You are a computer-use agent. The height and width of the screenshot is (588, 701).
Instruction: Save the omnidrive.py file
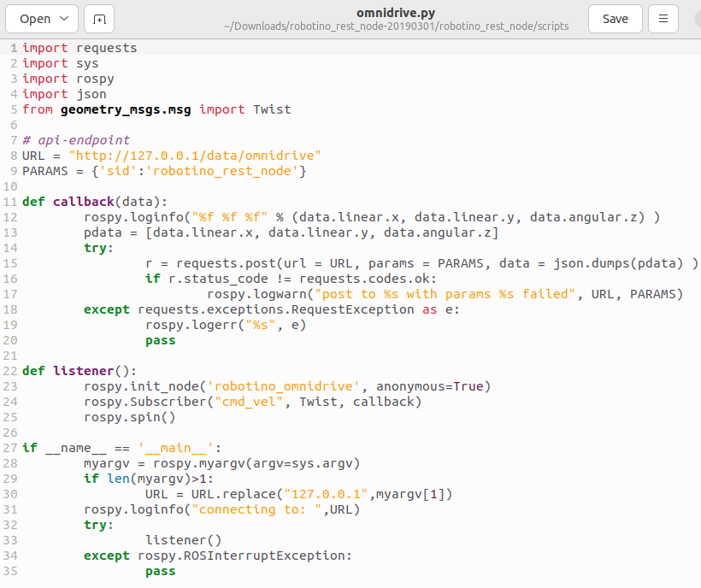click(x=616, y=19)
